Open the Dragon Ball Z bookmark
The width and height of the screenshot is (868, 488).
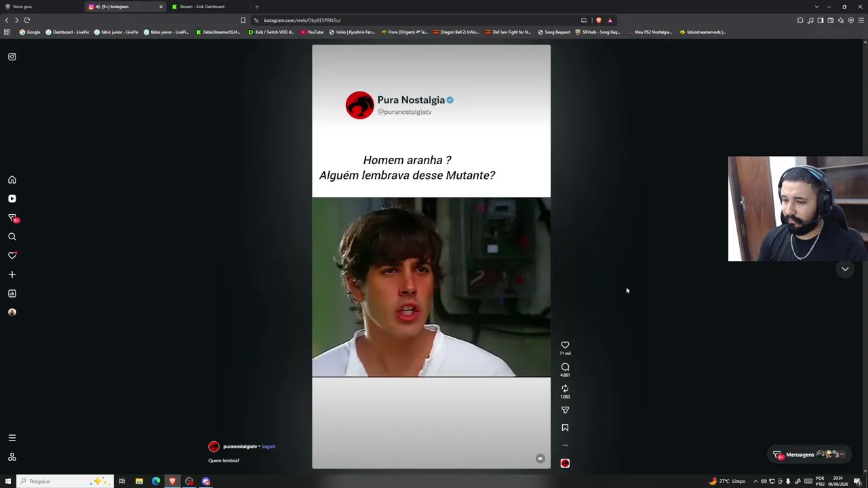coord(457,32)
